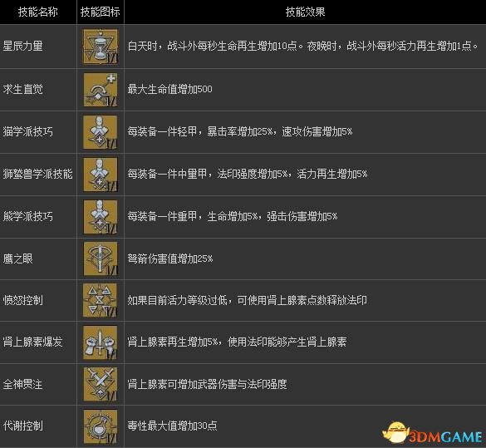Click the 猫学派技巧 armor skill icon

pos(101,132)
